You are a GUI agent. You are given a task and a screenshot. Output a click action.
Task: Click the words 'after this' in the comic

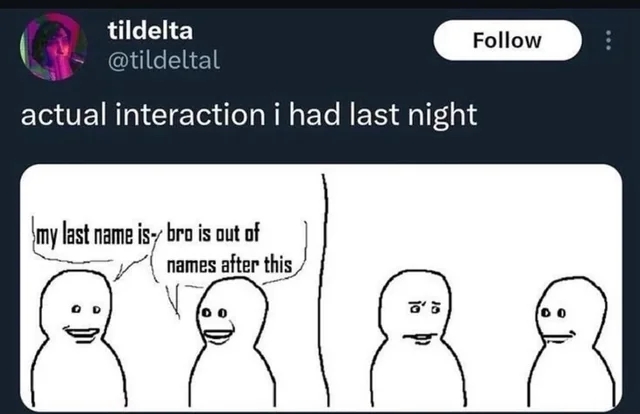[256, 265]
